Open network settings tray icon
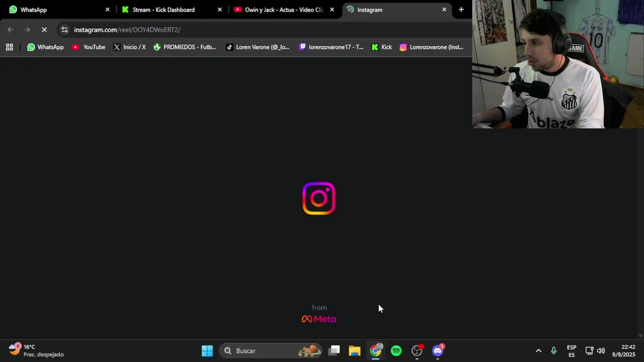 (589, 350)
